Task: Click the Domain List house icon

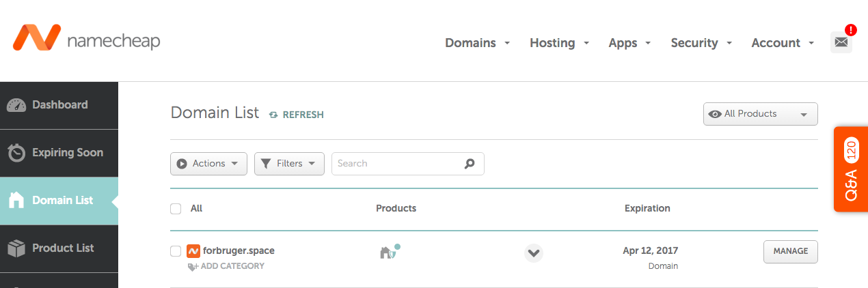Action: [16, 200]
